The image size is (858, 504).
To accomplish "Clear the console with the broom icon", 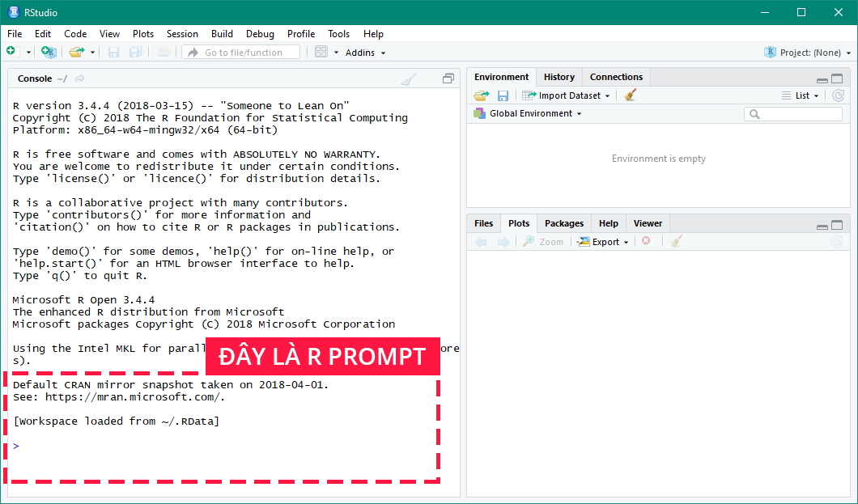I will (x=409, y=78).
